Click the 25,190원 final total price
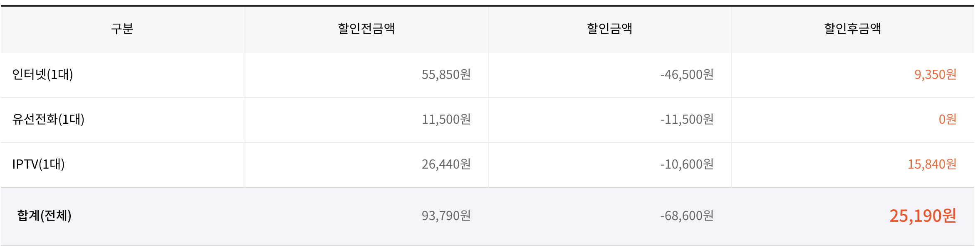 click(923, 216)
